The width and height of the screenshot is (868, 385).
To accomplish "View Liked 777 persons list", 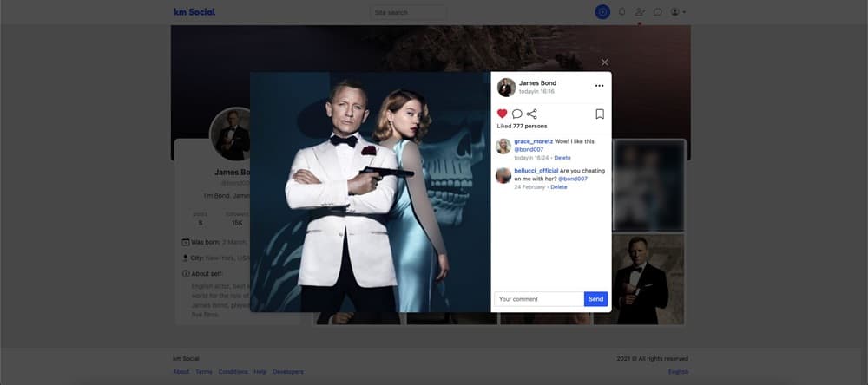I will click(x=522, y=126).
